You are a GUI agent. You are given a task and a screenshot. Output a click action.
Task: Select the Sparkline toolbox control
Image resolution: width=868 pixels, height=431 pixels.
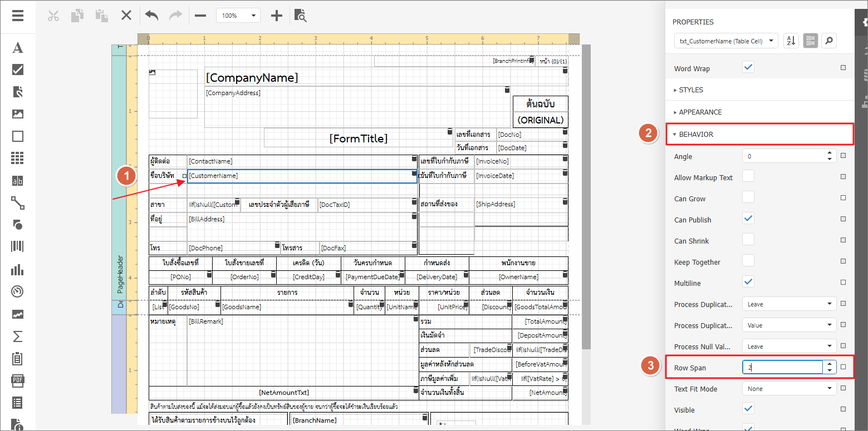coord(18,314)
